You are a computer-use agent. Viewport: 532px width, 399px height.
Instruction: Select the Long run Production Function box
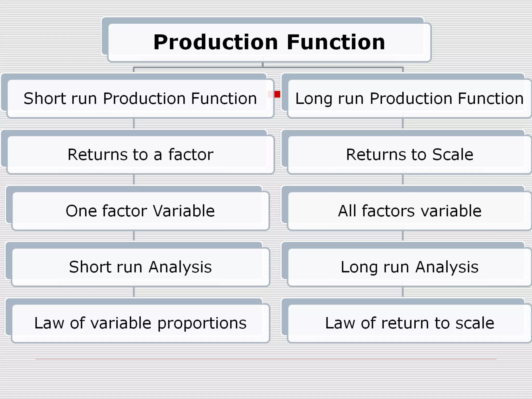pyautogui.click(x=409, y=98)
